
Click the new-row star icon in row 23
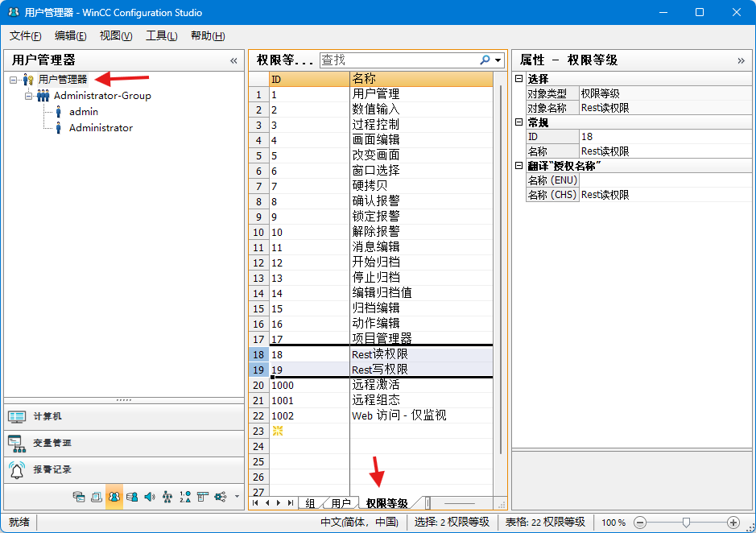click(278, 431)
